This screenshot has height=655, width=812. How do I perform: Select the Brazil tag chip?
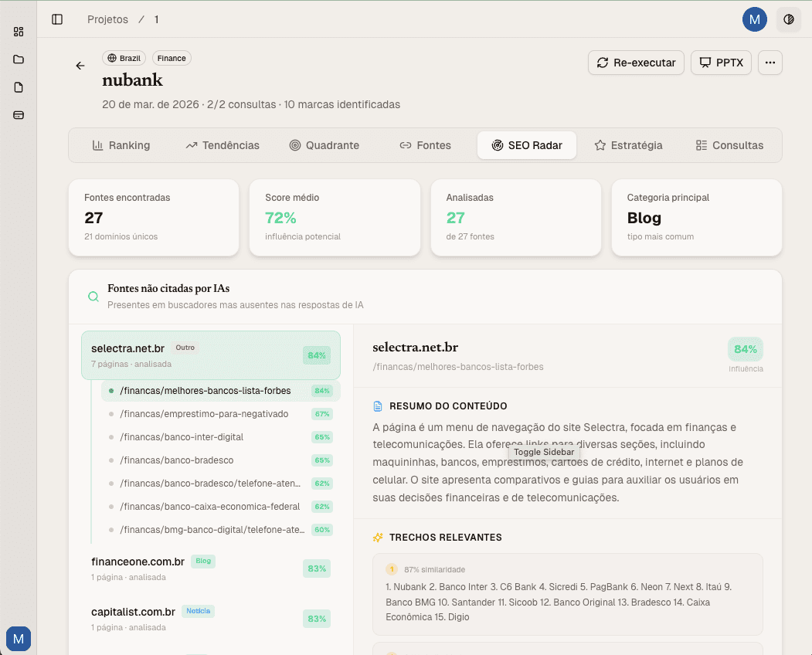(x=124, y=58)
